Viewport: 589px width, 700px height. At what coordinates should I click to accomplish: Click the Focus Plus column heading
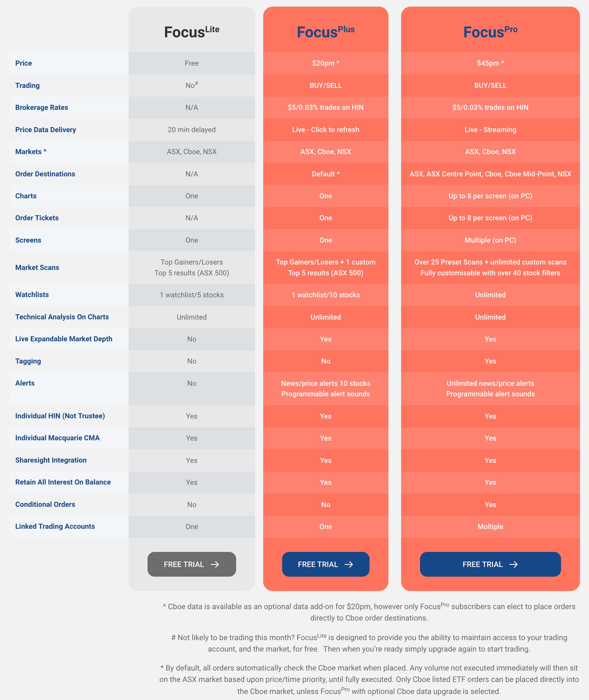click(326, 32)
